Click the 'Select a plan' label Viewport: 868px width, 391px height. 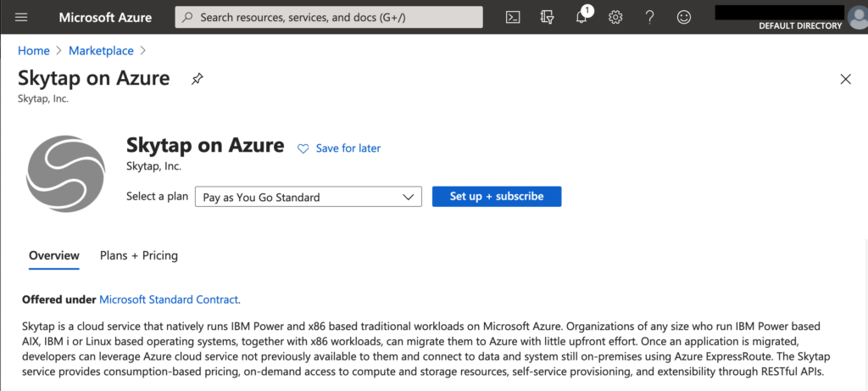pyautogui.click(x=157, y=196)
